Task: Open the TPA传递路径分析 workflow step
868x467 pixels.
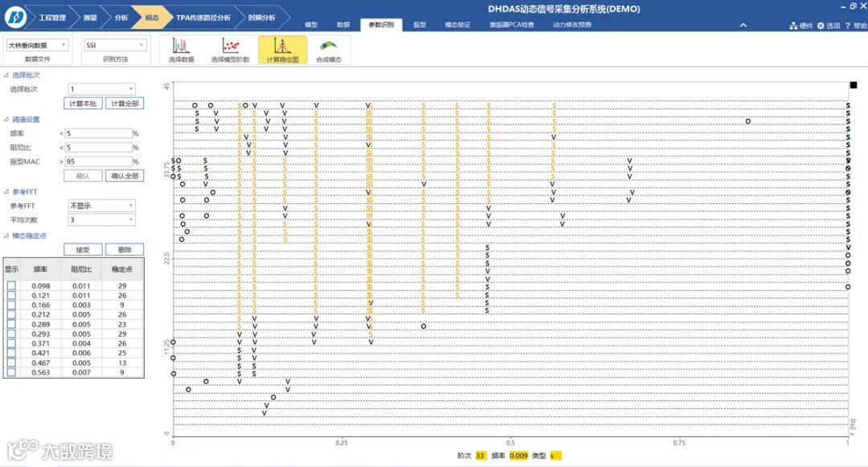Action: click(203, 18)
